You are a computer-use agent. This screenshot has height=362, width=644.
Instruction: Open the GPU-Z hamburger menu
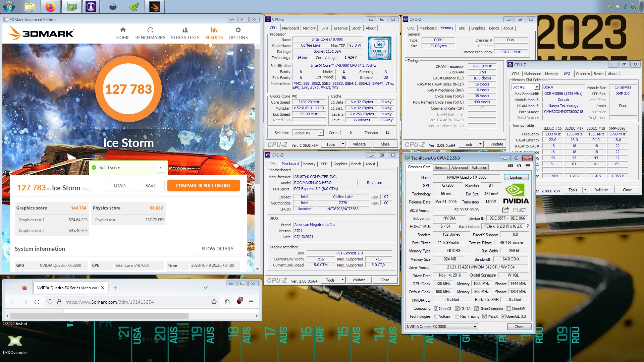(x=528, y=166)
